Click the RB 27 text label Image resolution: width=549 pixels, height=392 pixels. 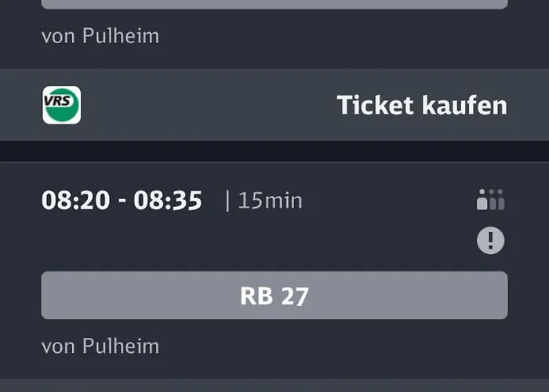coord(274,296)
